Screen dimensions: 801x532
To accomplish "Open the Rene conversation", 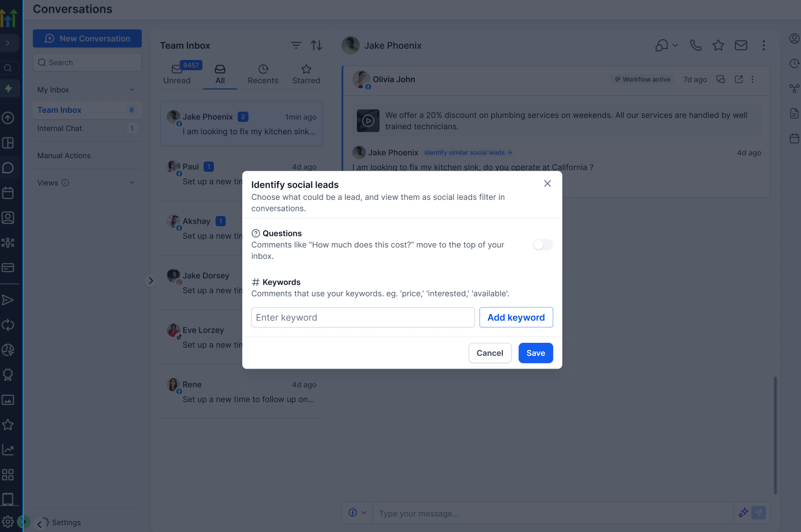I will point(242,392).
